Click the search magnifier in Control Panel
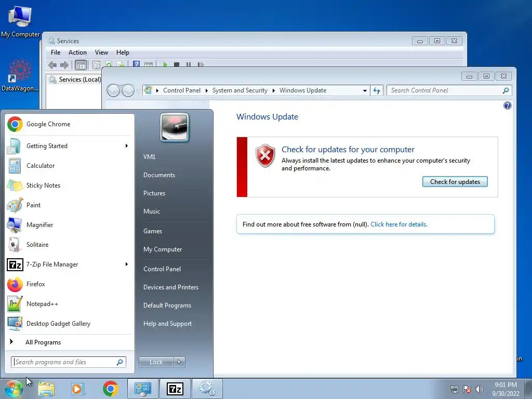The width and height of the screenshot is (532, 399). point(506,90)
